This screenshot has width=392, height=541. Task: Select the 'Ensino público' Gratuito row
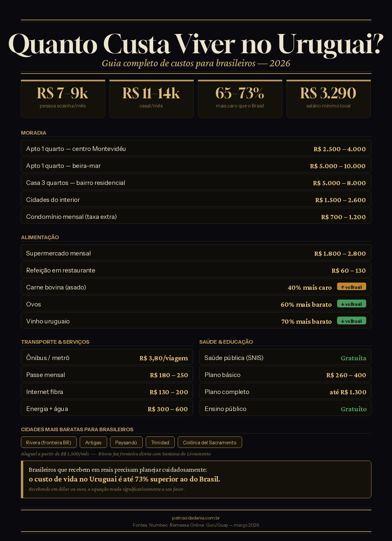click(x=285, y=408)
